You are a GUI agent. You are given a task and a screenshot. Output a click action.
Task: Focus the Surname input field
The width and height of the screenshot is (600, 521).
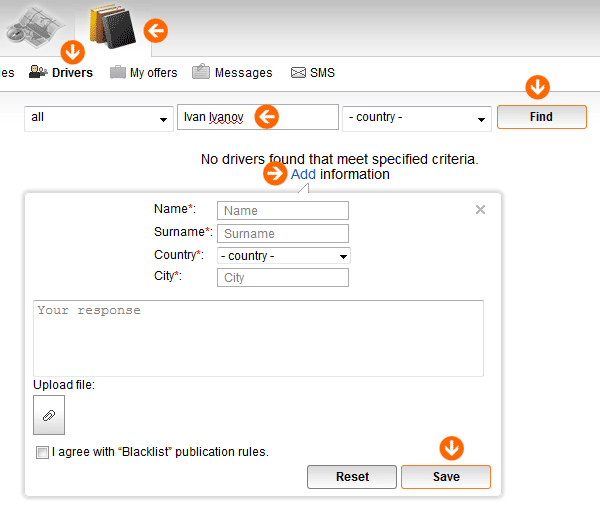tap(282, 233)
